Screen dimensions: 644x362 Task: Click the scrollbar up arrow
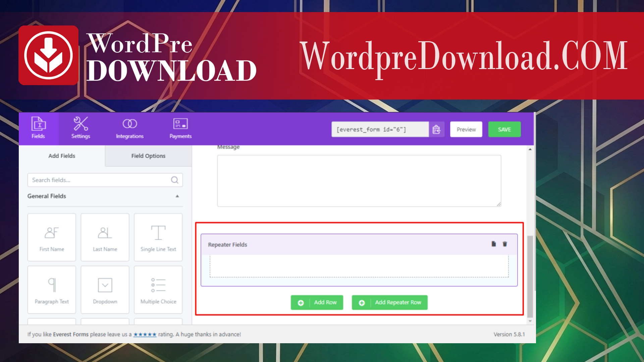click(530, 149)
